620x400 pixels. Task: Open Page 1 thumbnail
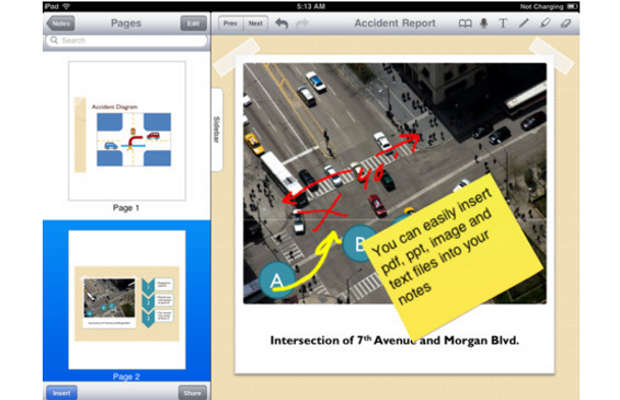click(127, 130)
